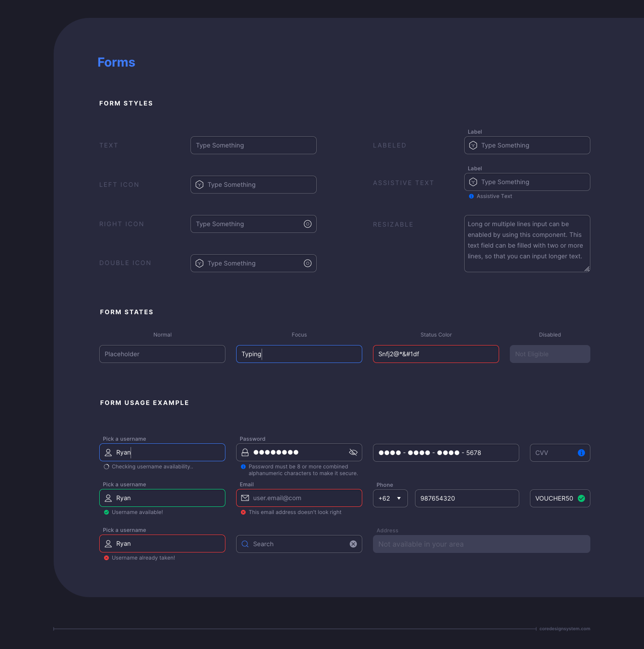The width and height of the screenshot is (644, 649).
Task: Click the card number field ending 5678
Action: [x=446, y=453]
